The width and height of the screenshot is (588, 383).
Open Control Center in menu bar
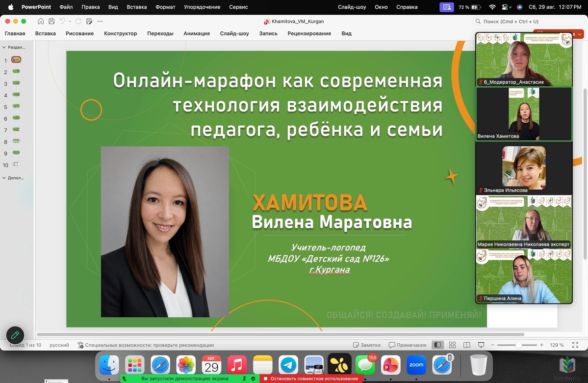505,7
